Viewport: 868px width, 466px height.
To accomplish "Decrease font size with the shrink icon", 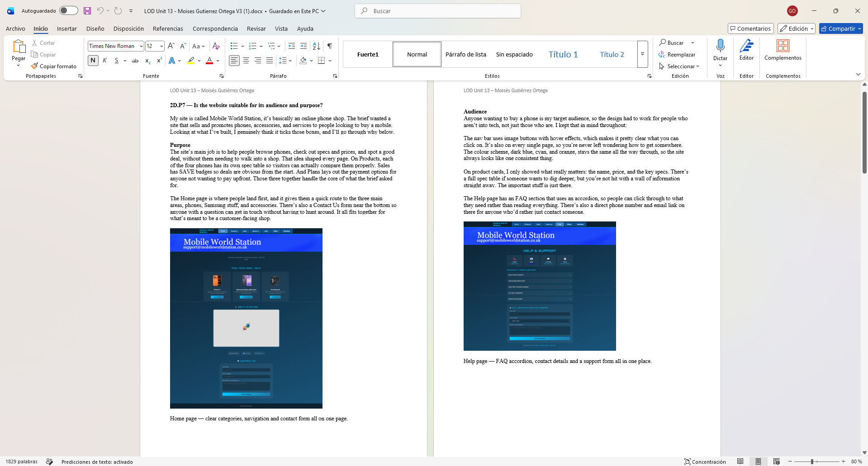I will (x=183, y=46).
